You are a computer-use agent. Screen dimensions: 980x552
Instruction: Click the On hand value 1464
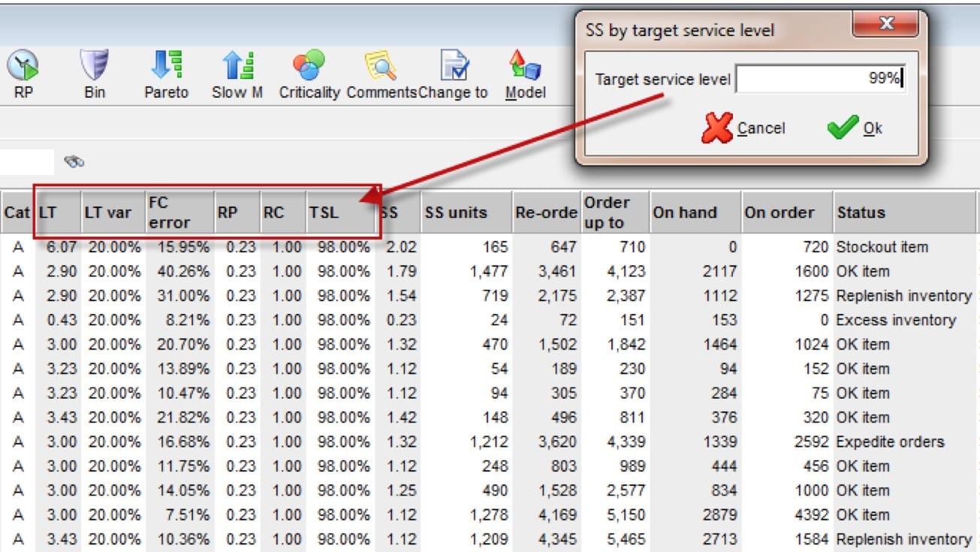pos(720,345)
